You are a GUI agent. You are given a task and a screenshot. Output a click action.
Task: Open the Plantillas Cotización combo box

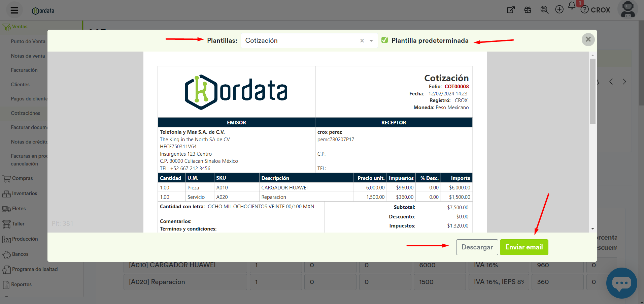pos(300,41)
